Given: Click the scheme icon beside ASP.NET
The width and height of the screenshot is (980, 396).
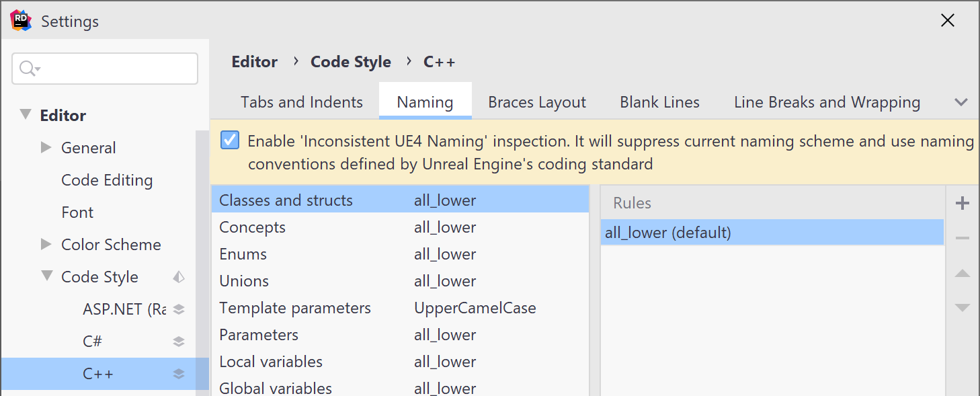Looking at the screenshot, I should point(179,309).
